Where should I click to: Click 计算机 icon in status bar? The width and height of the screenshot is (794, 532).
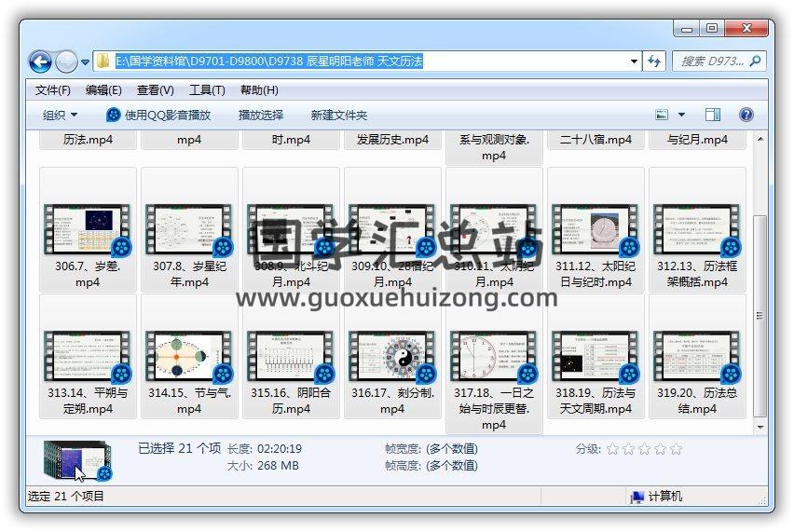coord(637,497)
